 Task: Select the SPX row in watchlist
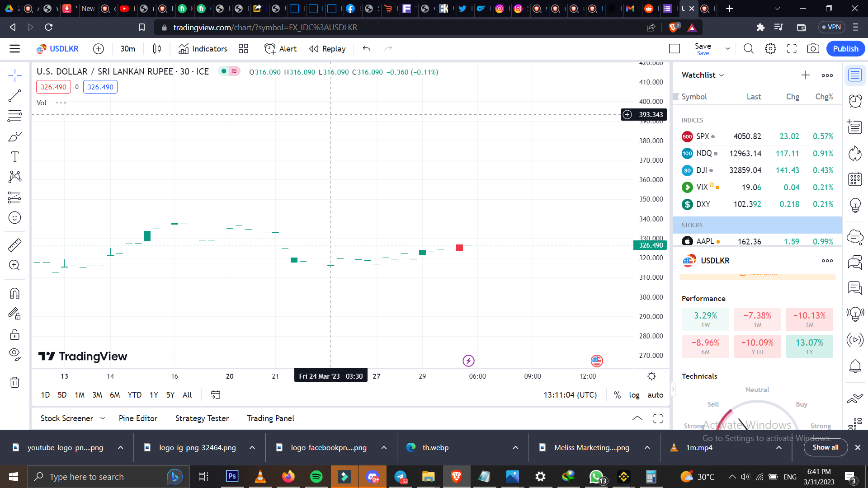point(757,136)
